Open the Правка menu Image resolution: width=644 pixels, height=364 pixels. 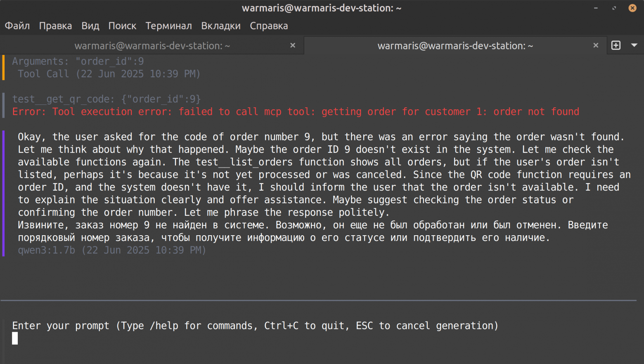(x=55, y=26)
